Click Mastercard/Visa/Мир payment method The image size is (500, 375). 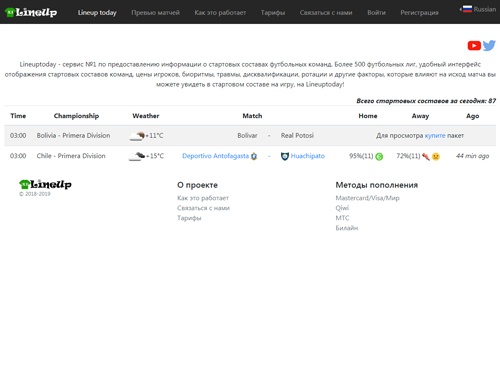[367, 198]
